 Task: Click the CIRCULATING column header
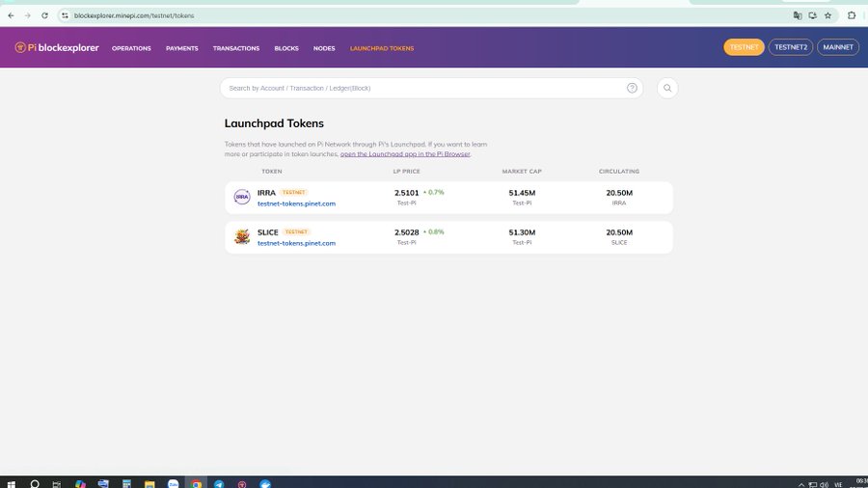click(619, 172)
